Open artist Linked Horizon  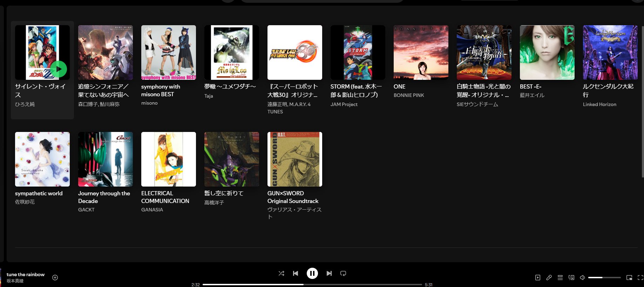pos(599,104)
